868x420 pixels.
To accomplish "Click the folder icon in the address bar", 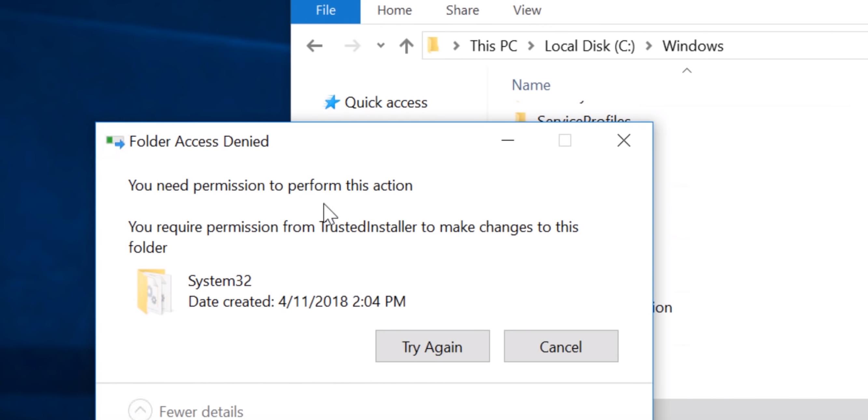I will (x=433, y=46).
